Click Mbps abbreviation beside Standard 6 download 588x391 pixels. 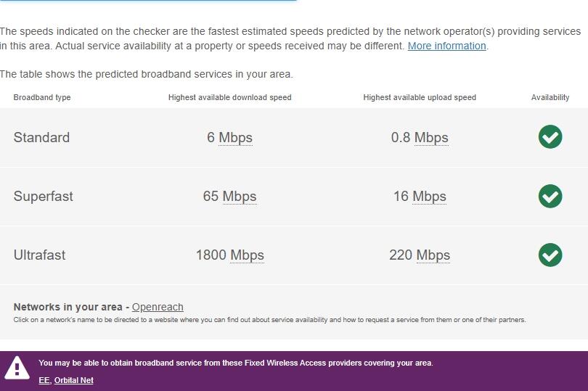click(235, 138)
